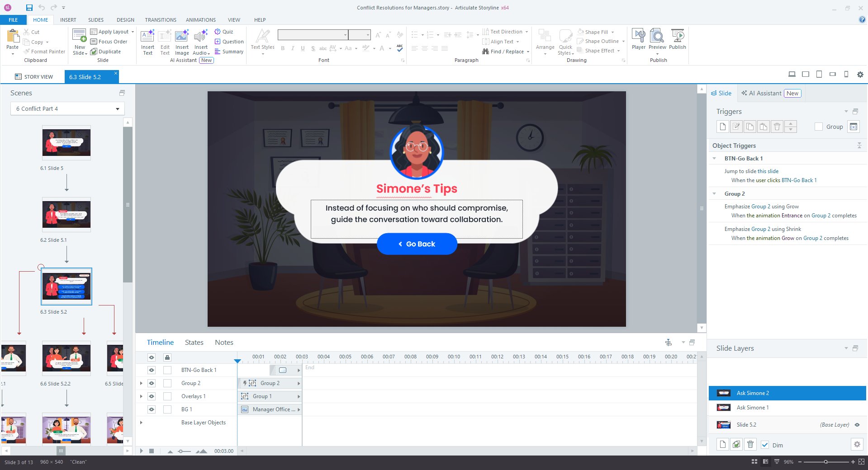Screen dimensions: 868x470
Task: Open the States tab
Action: tap(194, 343)
